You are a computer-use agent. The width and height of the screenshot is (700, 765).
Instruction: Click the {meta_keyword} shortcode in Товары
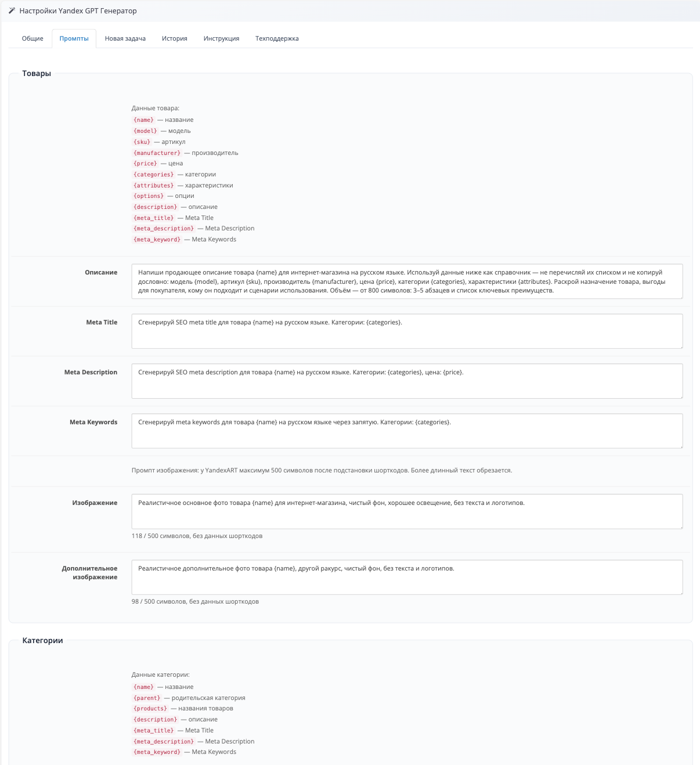coord(157,240)
